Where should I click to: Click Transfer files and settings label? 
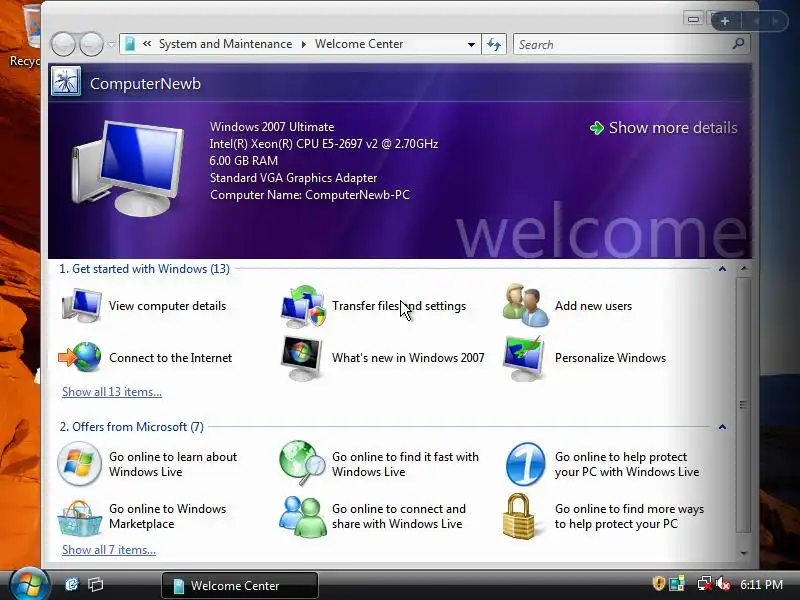point(399,306)
